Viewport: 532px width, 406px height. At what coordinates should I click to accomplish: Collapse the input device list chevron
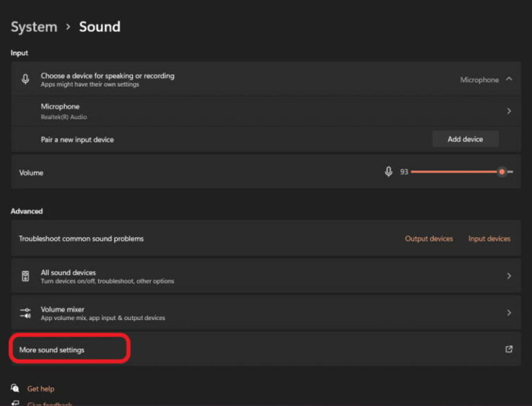[x=509, y=79]
